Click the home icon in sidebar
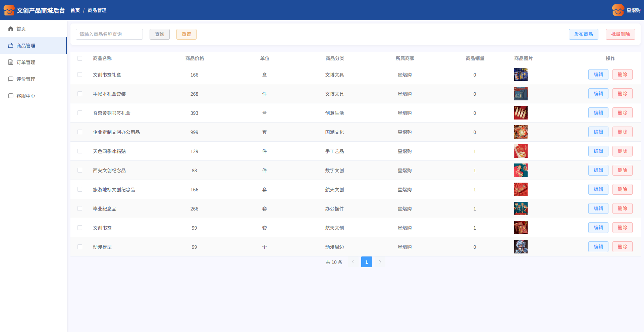Screen dimensions: 644x332 [x=11, y=29]
